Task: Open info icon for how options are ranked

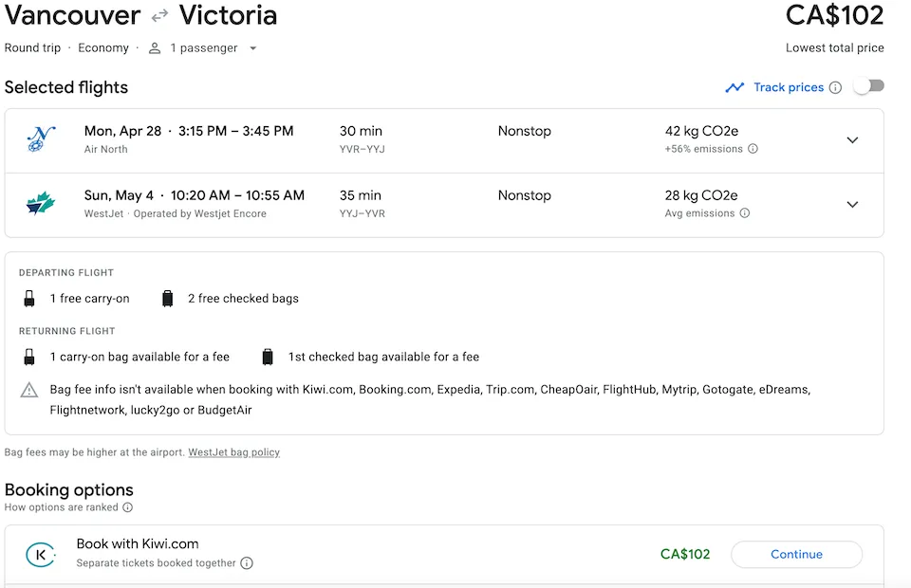Action: pos(127,507)
